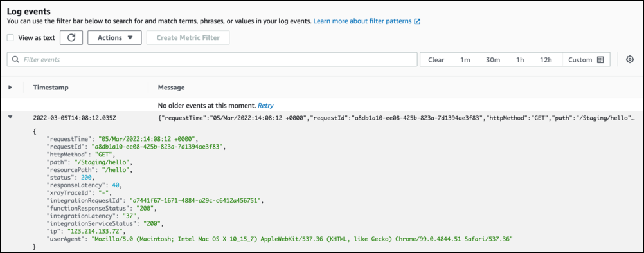Open the Custom time range picker
The width and height of the screenshot is (644, 253).
pyautogui.click(x=586, y=60)
